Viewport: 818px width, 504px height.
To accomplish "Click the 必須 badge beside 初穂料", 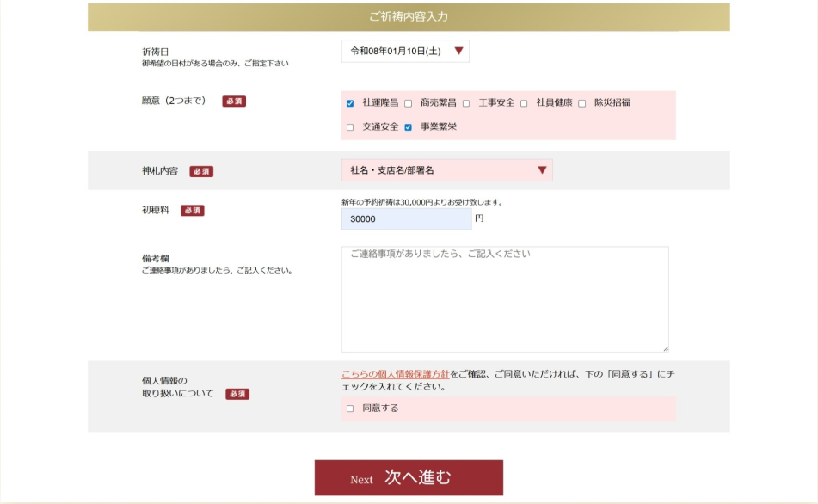I will [x=193, y=210].
